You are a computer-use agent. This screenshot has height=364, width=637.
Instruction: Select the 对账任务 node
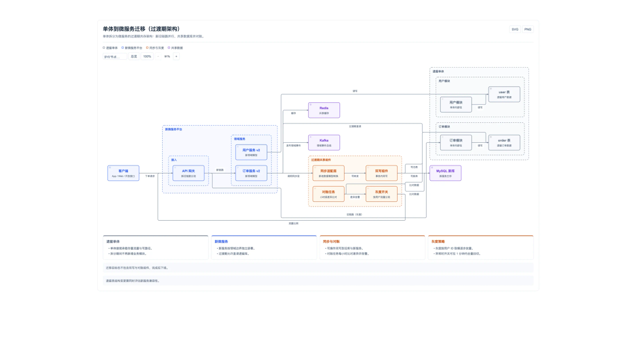[x=328, y=194]
